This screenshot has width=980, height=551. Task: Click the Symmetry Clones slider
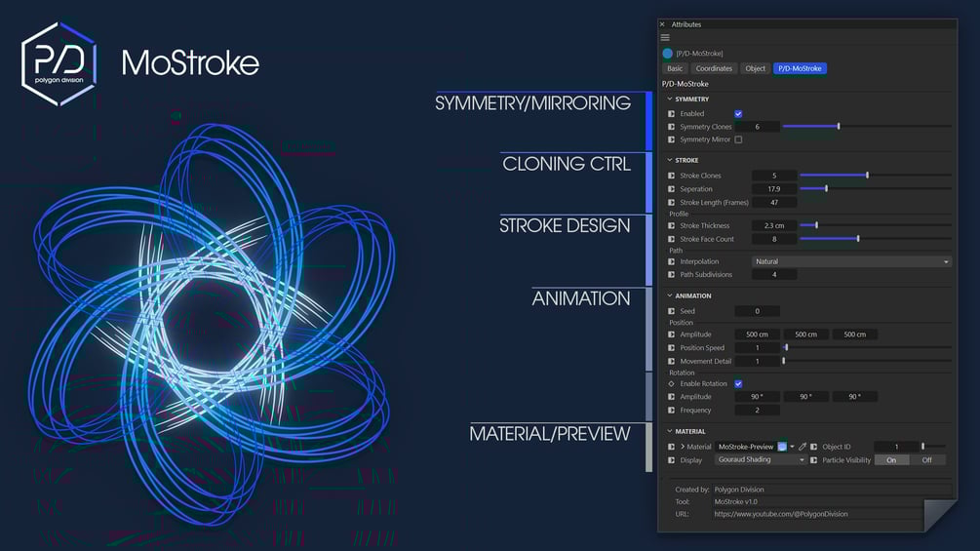(868, 126)
